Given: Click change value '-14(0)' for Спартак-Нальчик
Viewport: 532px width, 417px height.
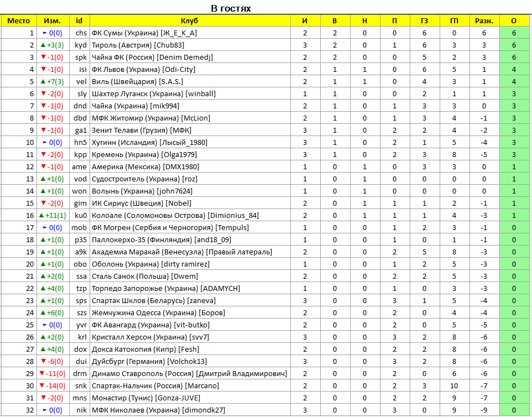Looking at the screenshot, I should pos(56,386).
